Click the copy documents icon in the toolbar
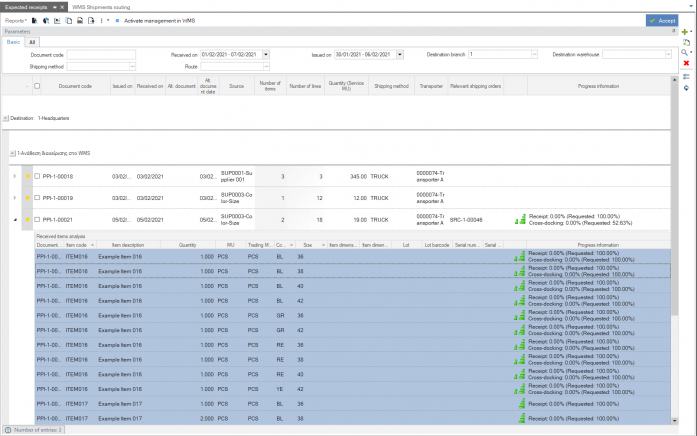697x436 pixels. click(x=68, y=21)
